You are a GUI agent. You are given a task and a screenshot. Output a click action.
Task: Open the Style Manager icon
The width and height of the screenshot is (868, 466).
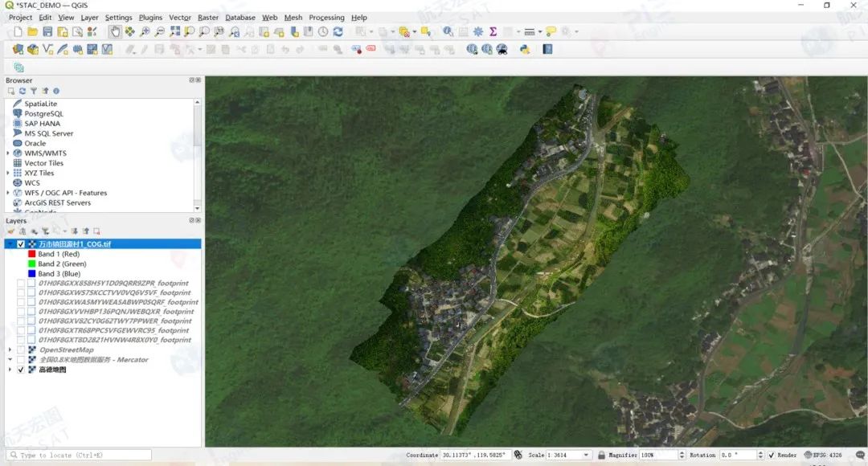[x=92, y=32]
